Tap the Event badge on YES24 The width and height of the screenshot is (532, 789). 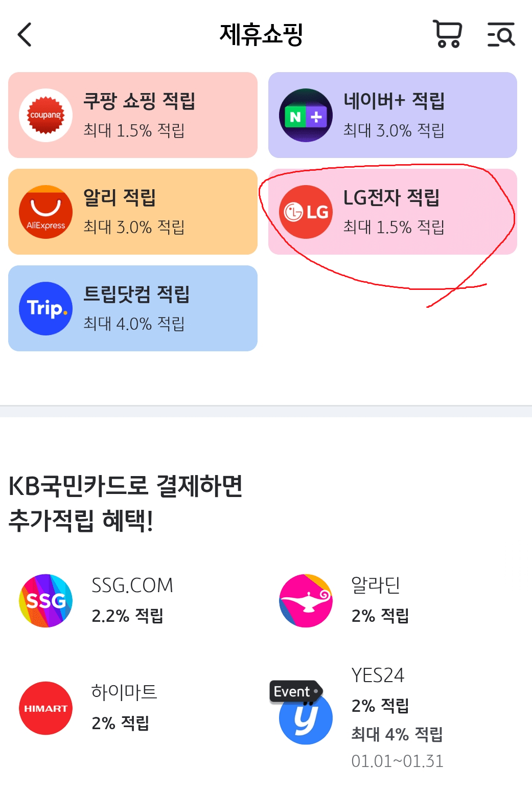coord(295,691)
